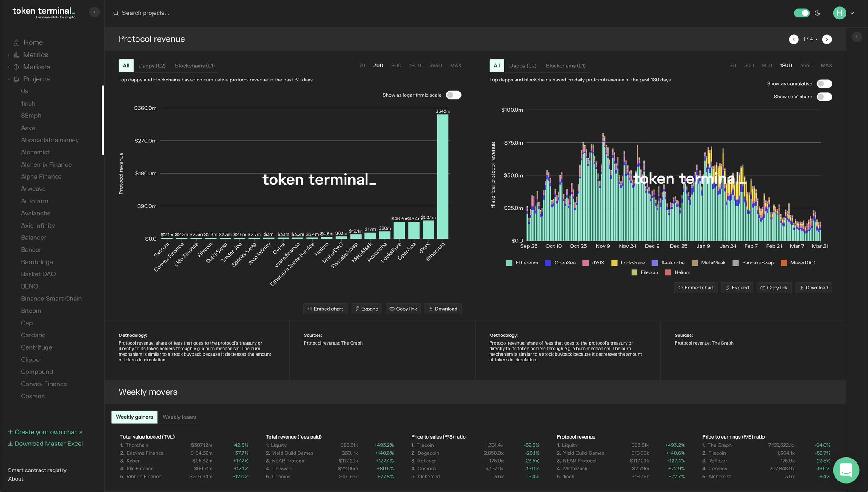Click the Filecoin color swatch in legend
This screenshot has height=492, width=868.
pos(634,272)
